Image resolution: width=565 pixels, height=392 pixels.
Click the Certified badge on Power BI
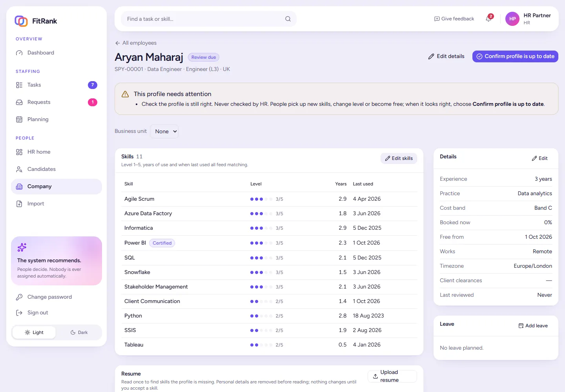[x=162, y=243]
